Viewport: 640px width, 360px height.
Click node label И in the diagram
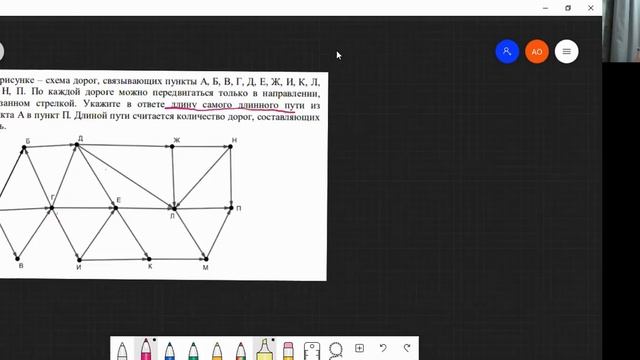click(x=79, y=267)
